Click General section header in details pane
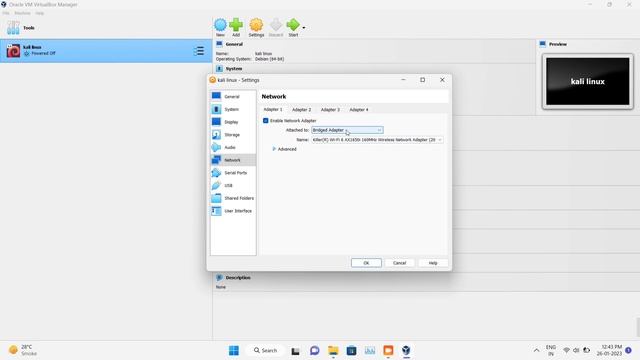Viewport: 640px width, 360px height. coord(234,44)
